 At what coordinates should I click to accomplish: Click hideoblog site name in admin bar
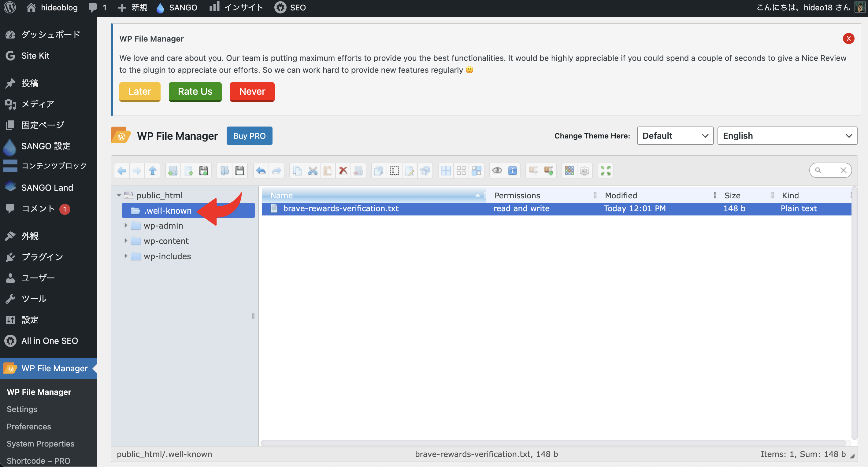click(x=52, y=7)
